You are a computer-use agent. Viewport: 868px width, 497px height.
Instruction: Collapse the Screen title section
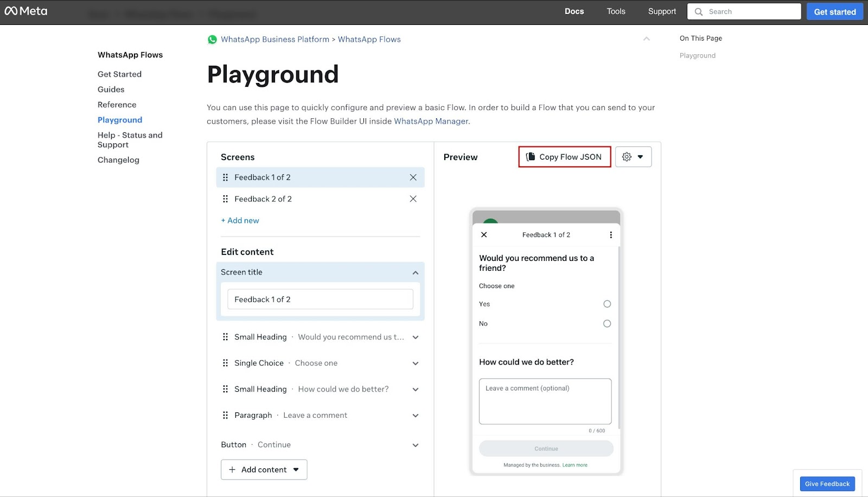pyautogui.click(x=416, y=272)
